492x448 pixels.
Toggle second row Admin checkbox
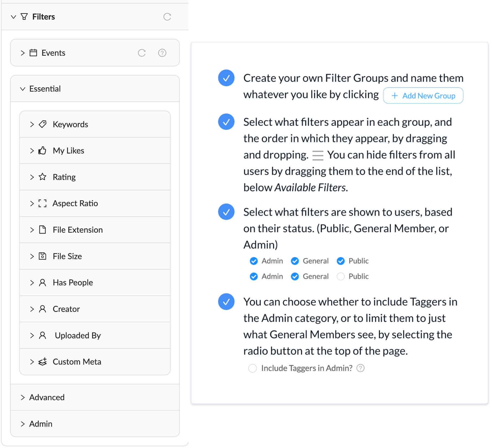pos(254,276)
